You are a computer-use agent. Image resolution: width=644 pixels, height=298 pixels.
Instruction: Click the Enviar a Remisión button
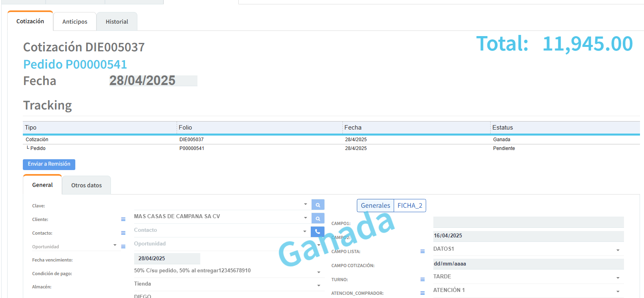49,164
